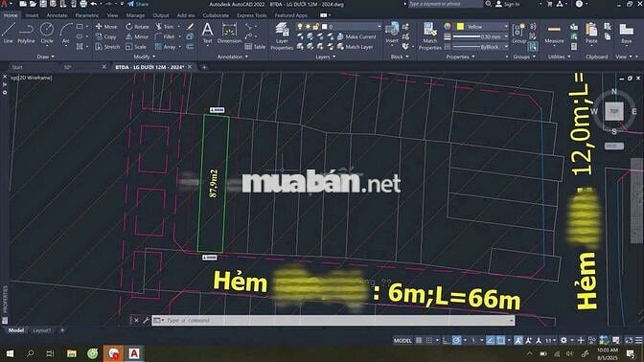644x362 pixels.
Task: Add a new drawing tab
Action: [x=204, y=67]
